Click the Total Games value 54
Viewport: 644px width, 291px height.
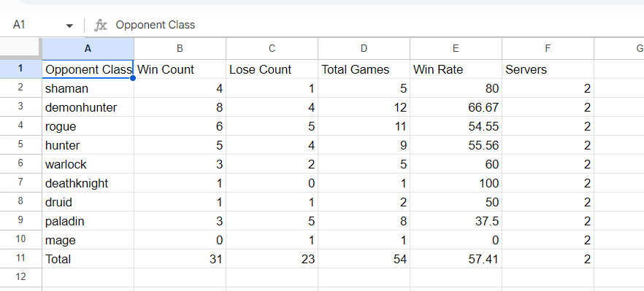click(364, 259)
